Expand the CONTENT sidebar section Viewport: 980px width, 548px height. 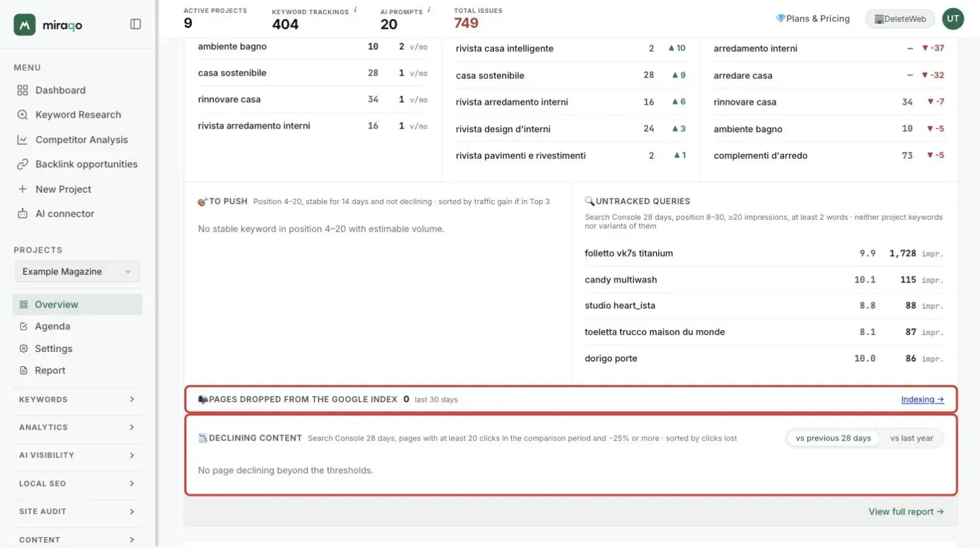pyautogui.click(x=77, y=540)
